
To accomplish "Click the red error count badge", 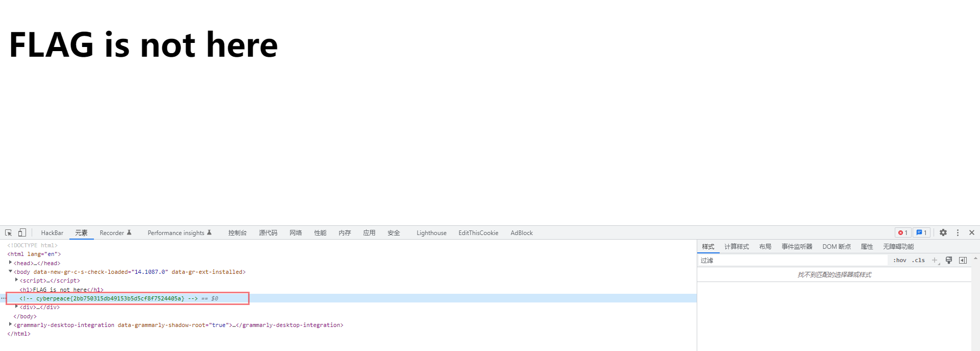I will pos(903,232).
